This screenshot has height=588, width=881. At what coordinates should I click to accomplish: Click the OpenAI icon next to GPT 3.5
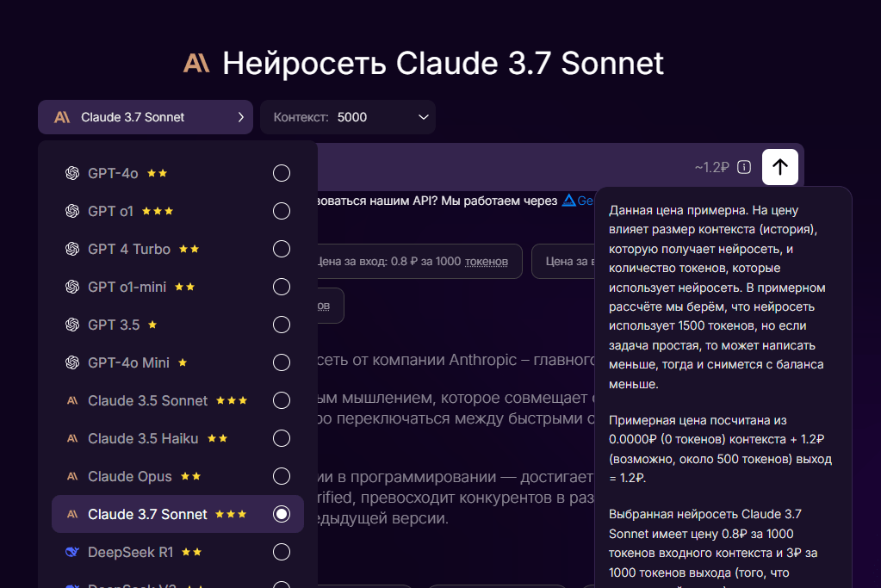[72, 325]
